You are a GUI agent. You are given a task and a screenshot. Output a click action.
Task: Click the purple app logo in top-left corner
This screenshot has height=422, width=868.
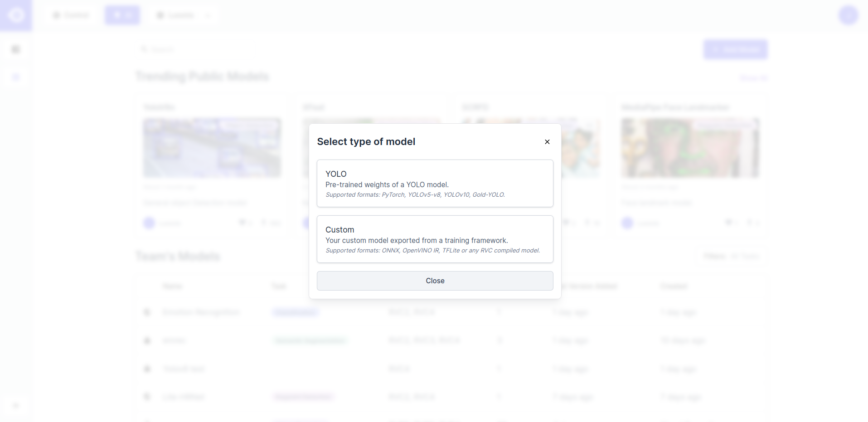tap(16, 15)
